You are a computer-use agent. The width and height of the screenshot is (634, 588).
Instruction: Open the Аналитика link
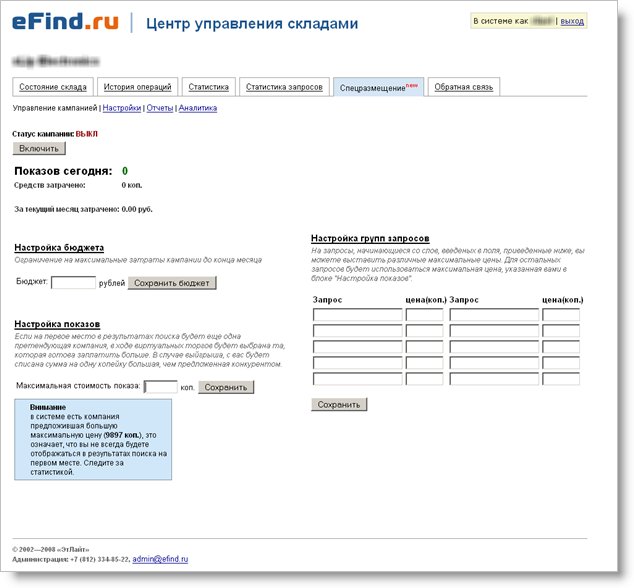pyautogui.click(x=198, y=108)
